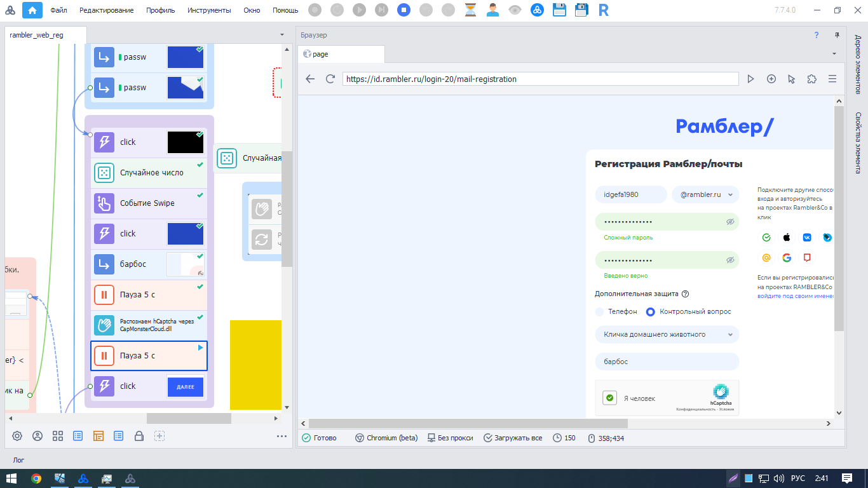Screen dimensions: 868x488
Task: Open the Окно menu
Action: [x=252, y=10]
